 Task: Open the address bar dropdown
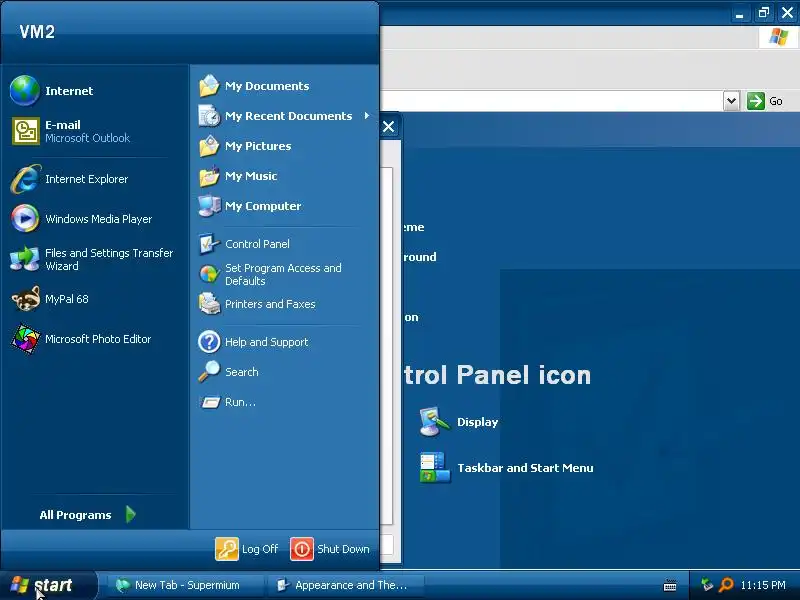coord(731,101)
